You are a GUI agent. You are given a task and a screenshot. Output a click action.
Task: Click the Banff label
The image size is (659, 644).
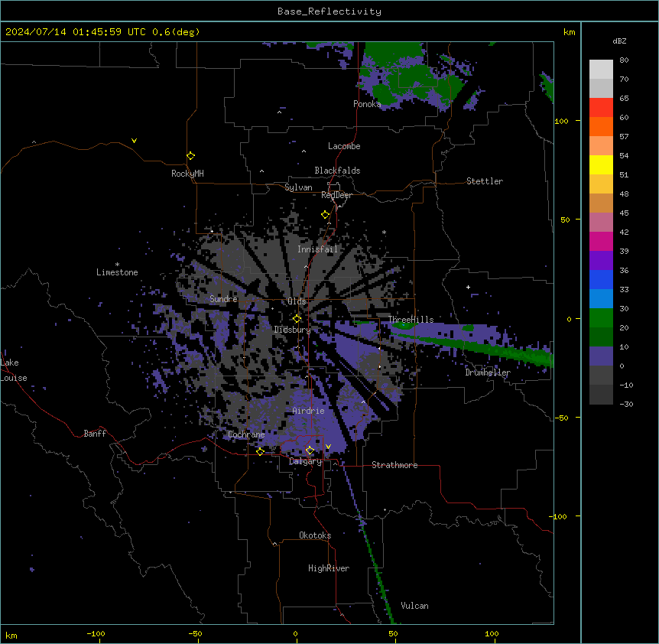tap(95, 434)
